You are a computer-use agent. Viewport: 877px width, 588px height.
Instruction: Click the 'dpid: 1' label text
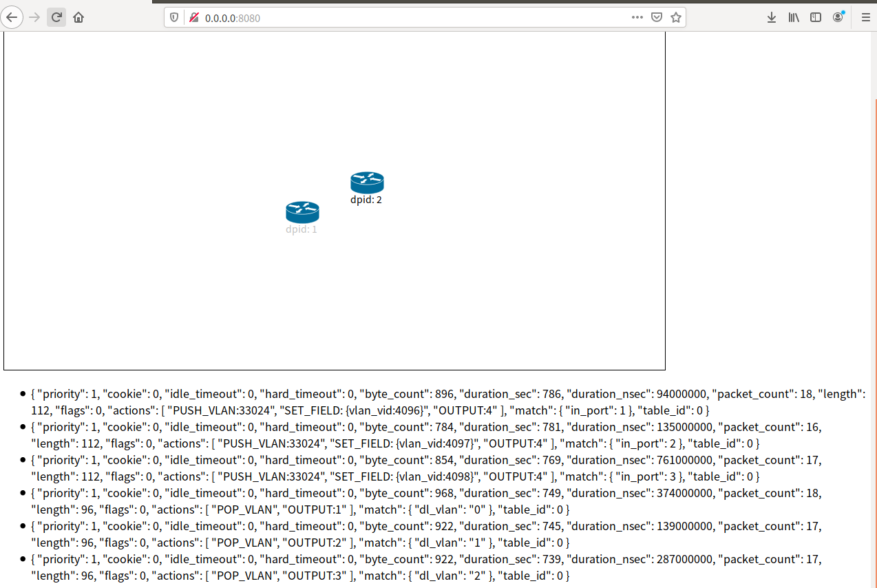coord(302,229)
